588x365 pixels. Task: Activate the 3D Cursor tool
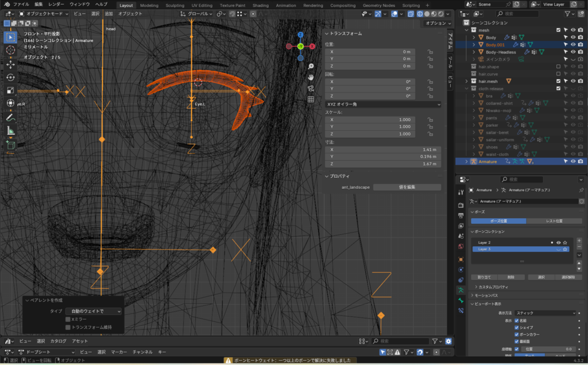coord(10,51)
